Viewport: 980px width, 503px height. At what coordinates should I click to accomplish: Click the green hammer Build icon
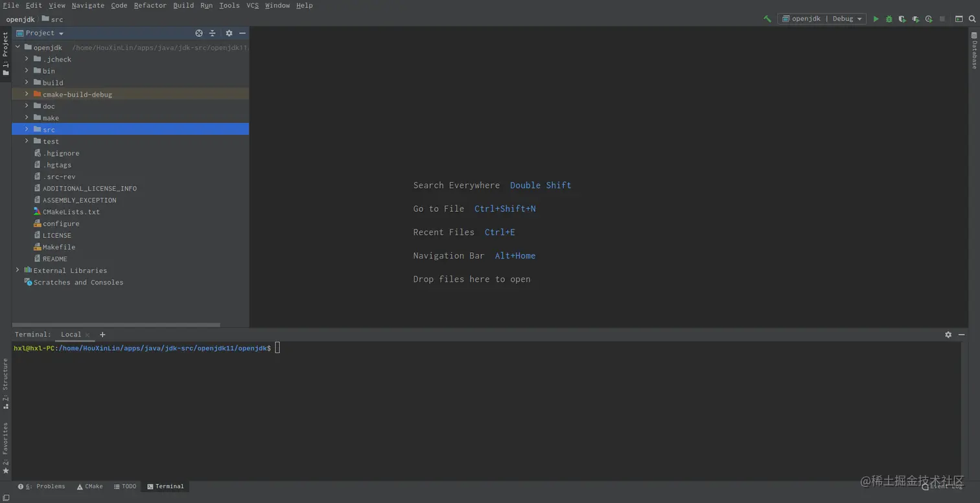tap(767, 19)
